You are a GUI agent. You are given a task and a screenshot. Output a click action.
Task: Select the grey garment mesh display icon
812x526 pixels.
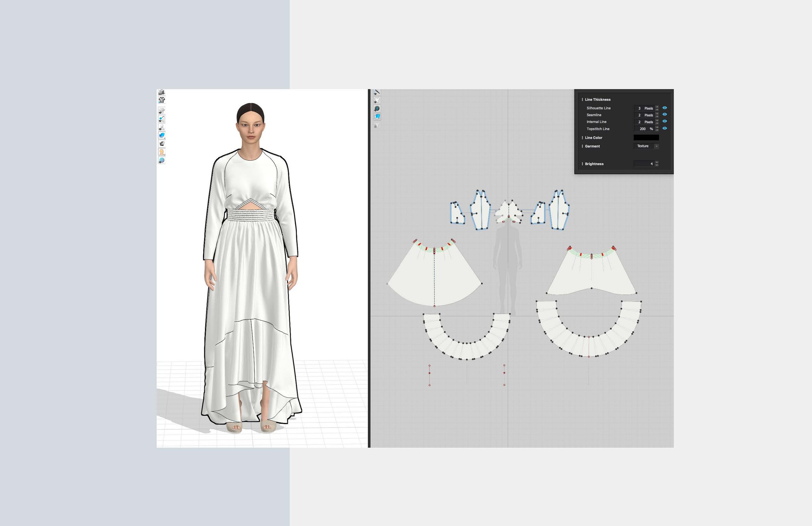point(162,143)
